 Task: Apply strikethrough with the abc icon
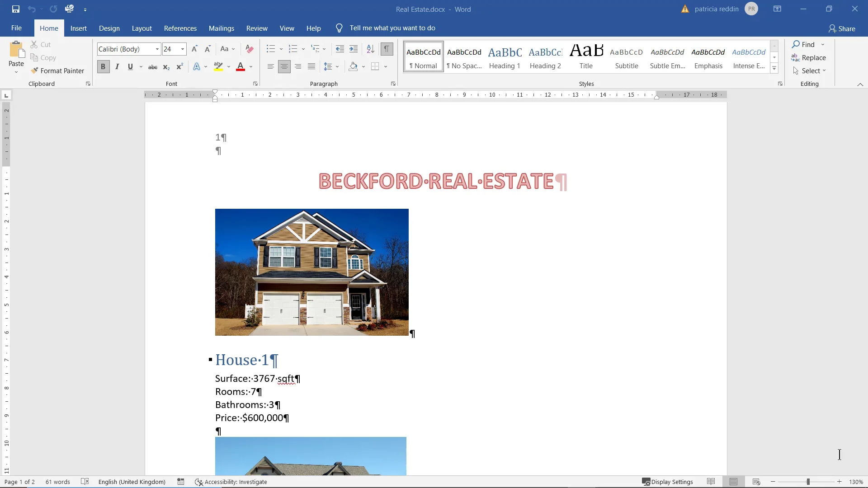tap(153, 67)
